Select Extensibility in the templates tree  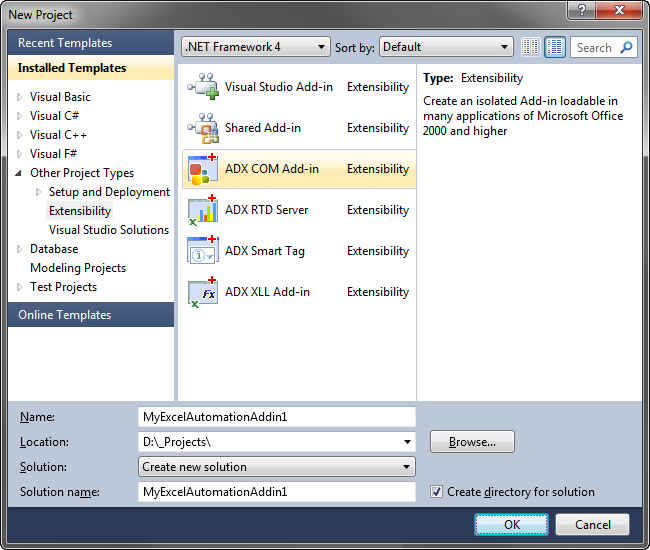pyautogui.click(x=80, y=211)
